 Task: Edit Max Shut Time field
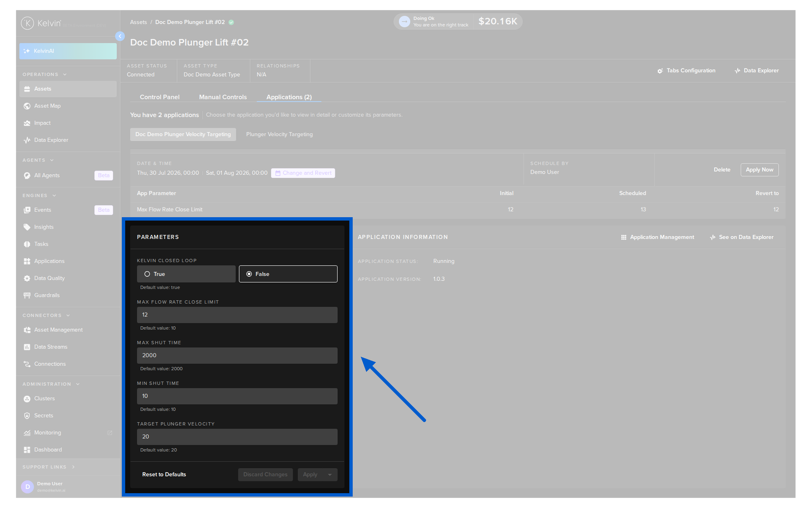point(237,356)
